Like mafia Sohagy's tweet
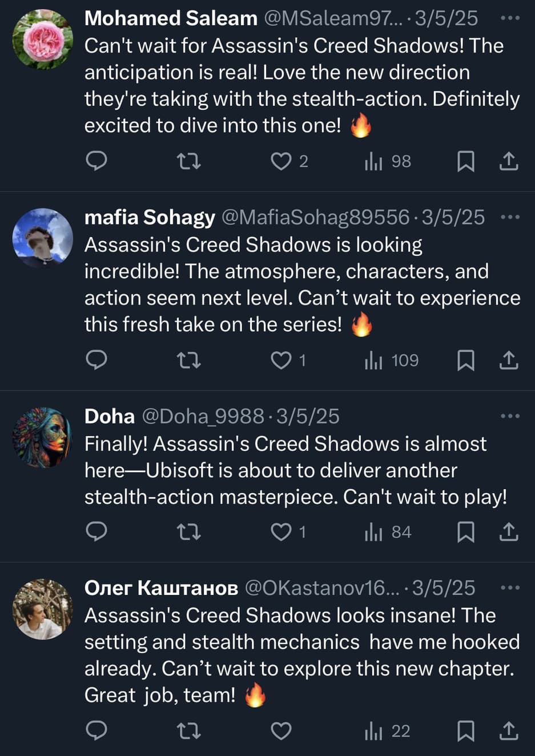The height and width of the screenshot is (756, 535). tap(281, 361)
